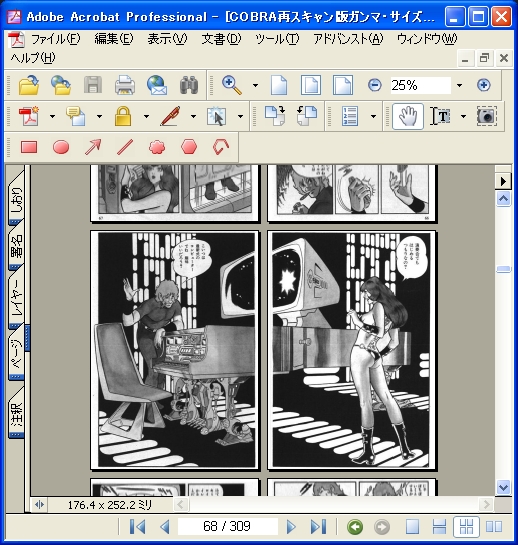Select the Line drawing tool
Screen dimensions: 518x545
125,147
